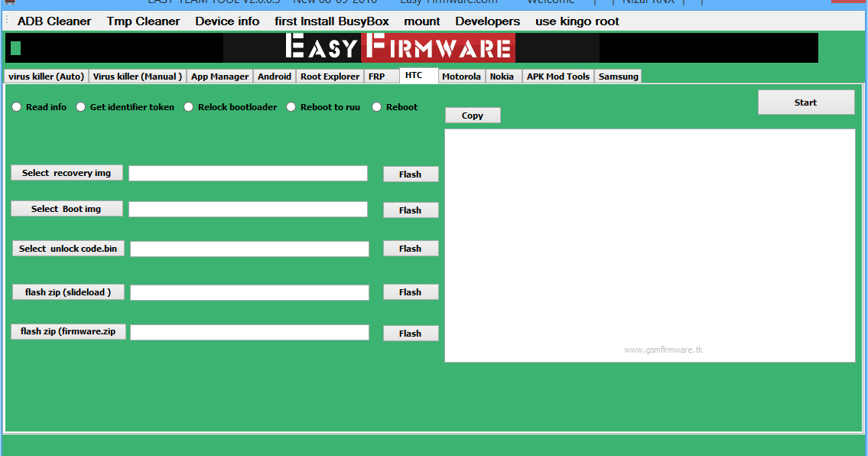The image size is (868, 456).
Task: Click Select recovery img button
Action: (67, 173)
